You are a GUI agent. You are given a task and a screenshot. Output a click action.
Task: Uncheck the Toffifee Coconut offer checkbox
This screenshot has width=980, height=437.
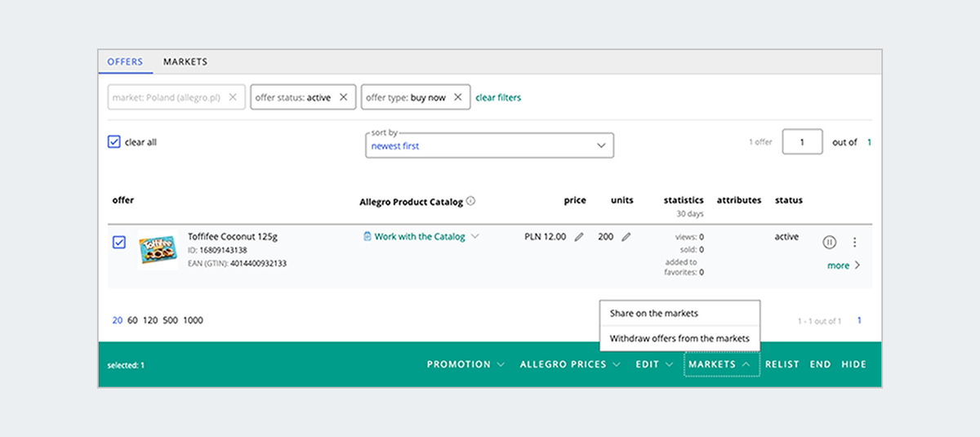pos(119,243)
